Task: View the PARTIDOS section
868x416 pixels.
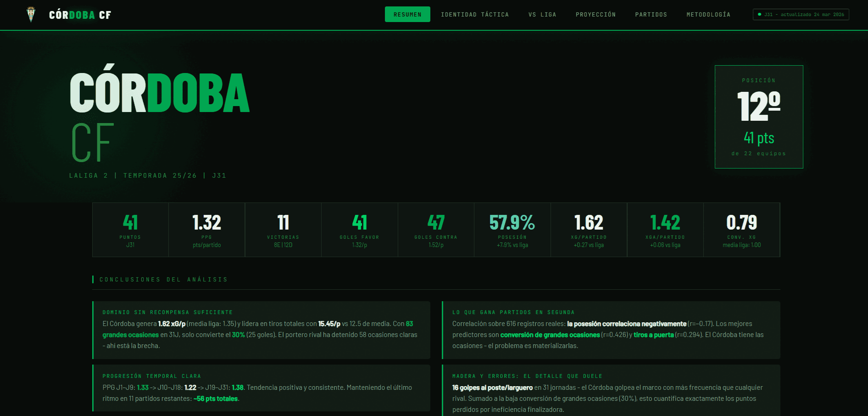Action: (651, 14)
